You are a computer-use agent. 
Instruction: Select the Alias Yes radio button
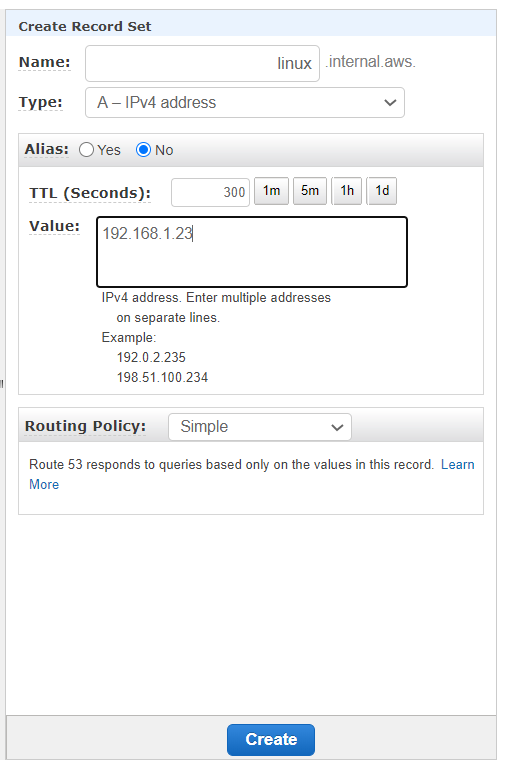[86, 150]
